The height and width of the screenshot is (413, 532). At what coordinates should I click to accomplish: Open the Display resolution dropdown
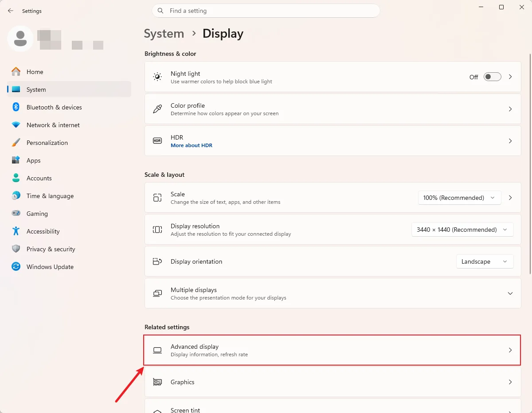462,230
